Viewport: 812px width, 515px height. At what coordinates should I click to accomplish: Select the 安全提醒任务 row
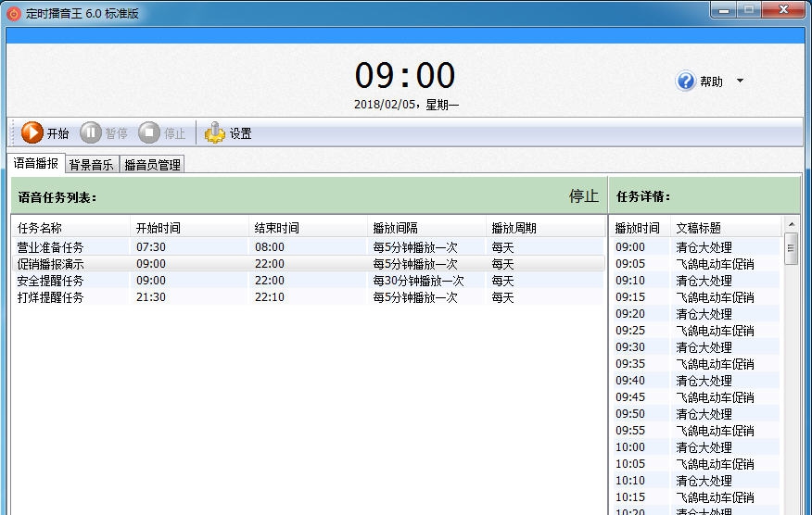click(x=308, y=280)
